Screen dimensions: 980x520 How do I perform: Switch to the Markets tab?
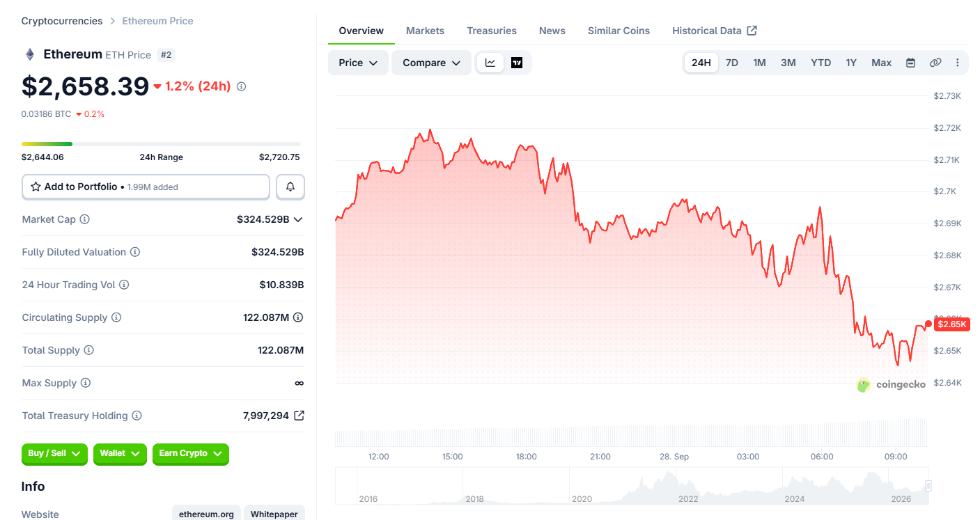click(x=425, y=31)
